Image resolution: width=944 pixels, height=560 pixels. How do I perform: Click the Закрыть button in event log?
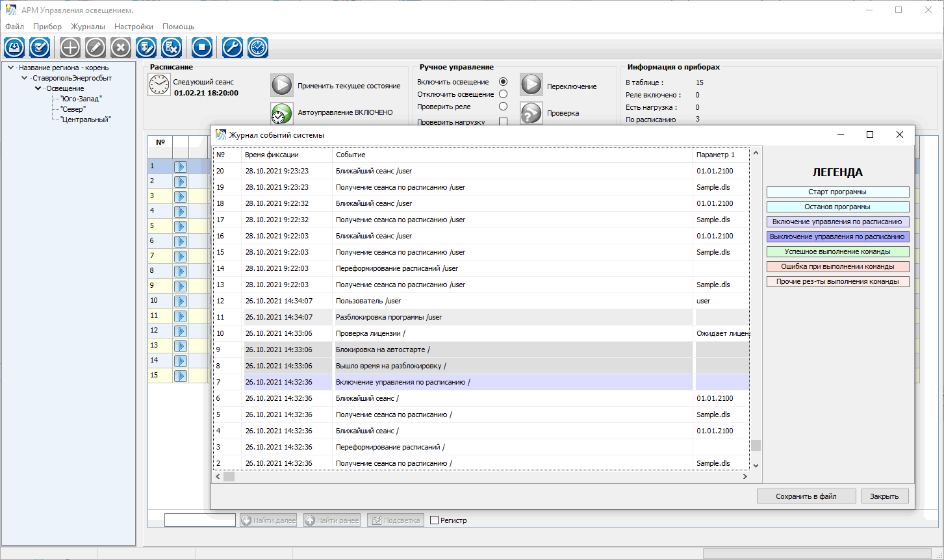(885, 496)
